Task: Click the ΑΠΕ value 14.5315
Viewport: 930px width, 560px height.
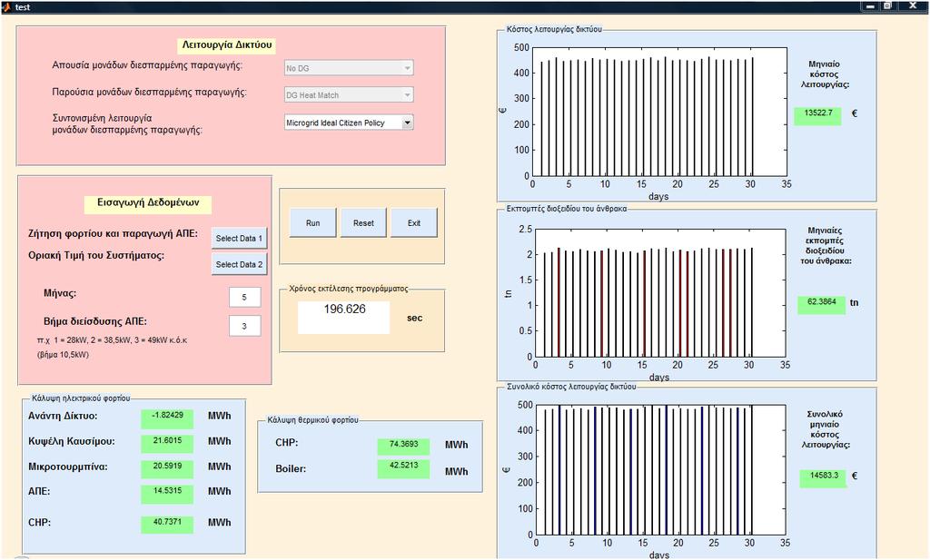Action: (167, 494)
